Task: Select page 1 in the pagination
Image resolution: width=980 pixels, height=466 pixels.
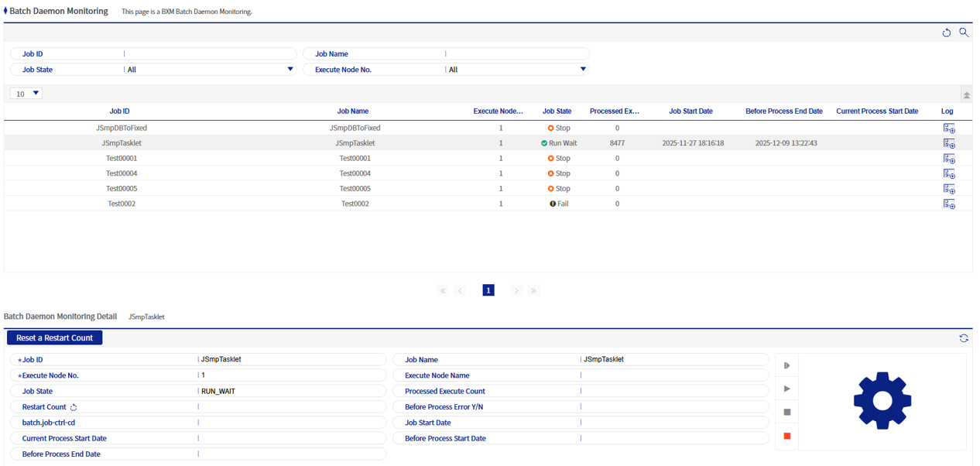Action: click(488, 290)
